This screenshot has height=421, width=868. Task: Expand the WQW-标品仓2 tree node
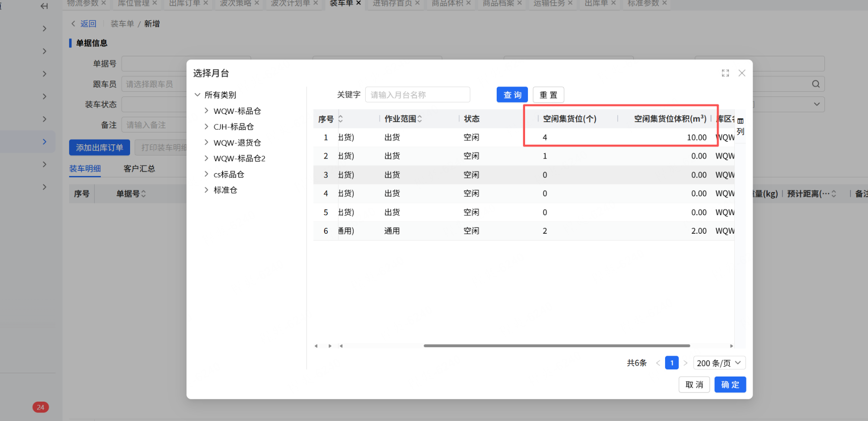tap(206, 158)
